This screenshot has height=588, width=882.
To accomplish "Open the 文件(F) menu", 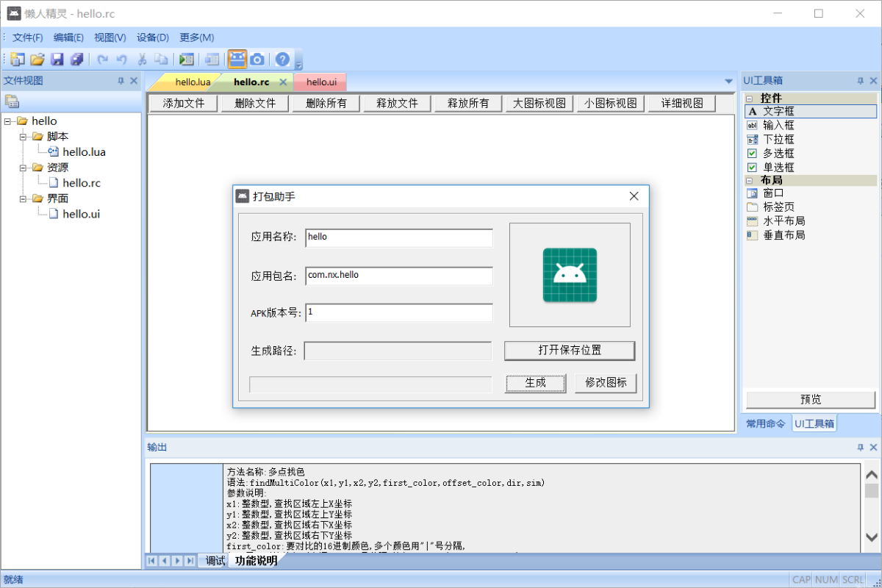I will point(27,37).
